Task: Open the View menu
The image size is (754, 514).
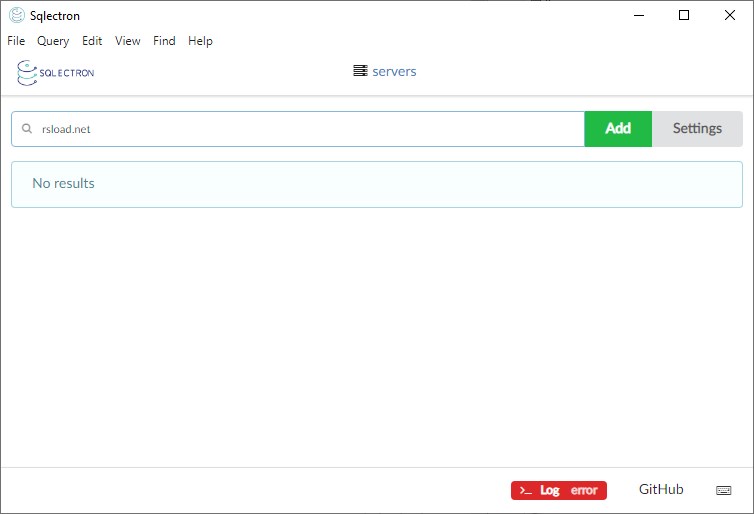Action: tap(127, 41)
